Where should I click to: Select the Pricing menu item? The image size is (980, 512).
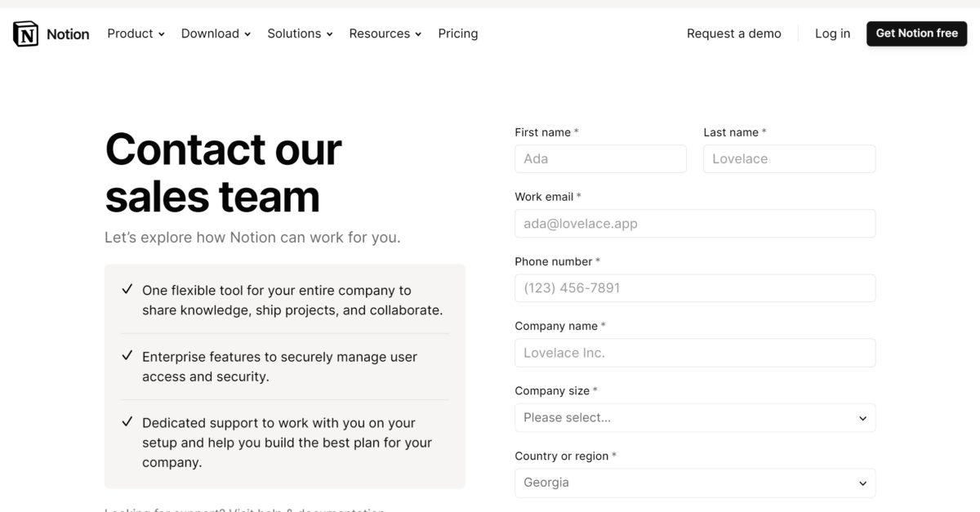457,33
